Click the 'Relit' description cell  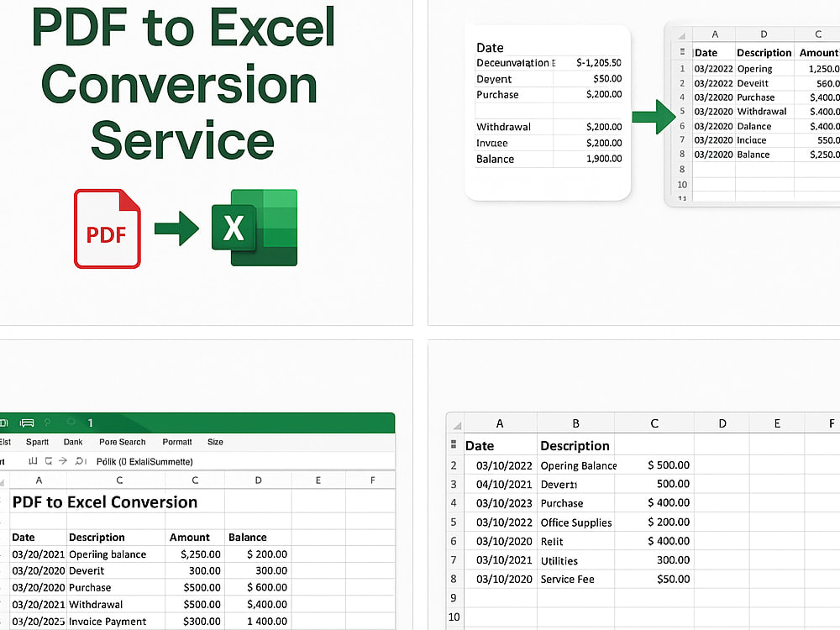(x=552, y=542)
